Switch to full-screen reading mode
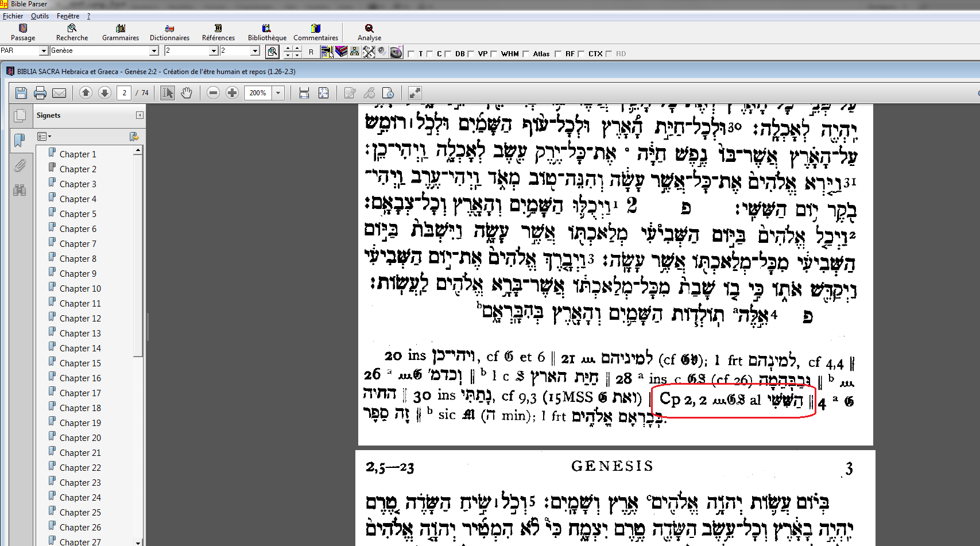980x546 pixels. coord(415,93)
